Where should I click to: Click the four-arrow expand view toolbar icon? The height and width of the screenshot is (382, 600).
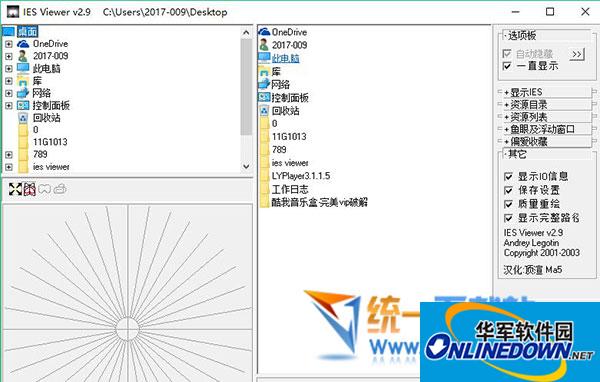click(15, 189)
